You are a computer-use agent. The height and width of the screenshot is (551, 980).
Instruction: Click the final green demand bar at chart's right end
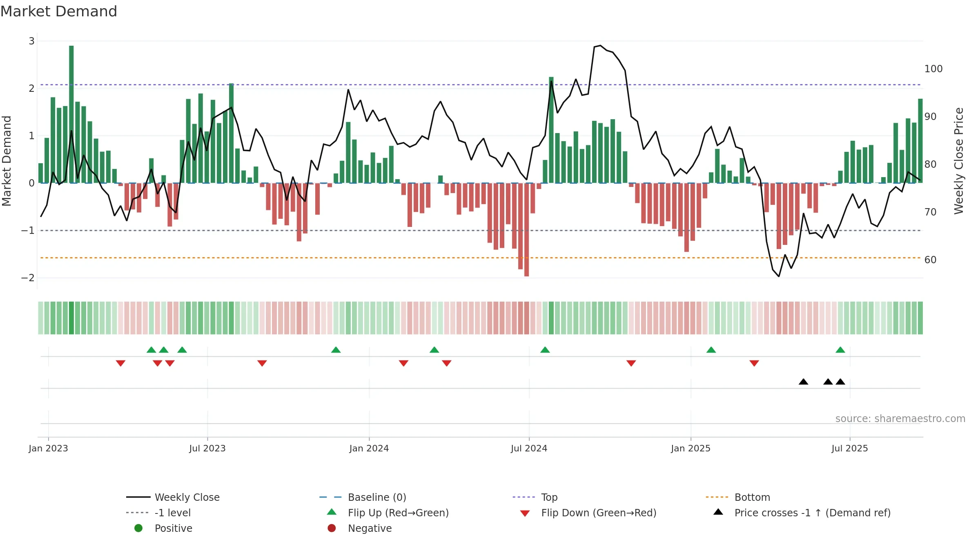[x=920, y=141]
